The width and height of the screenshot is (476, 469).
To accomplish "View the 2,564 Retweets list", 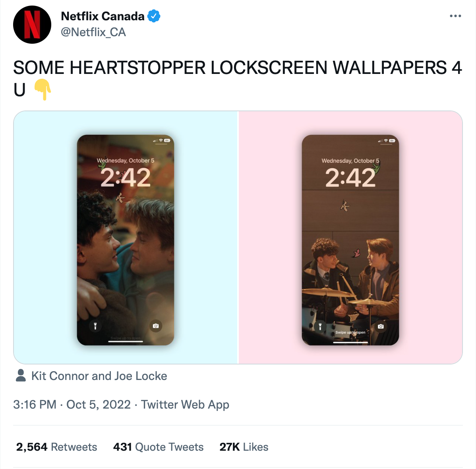I will pos(56,447).
